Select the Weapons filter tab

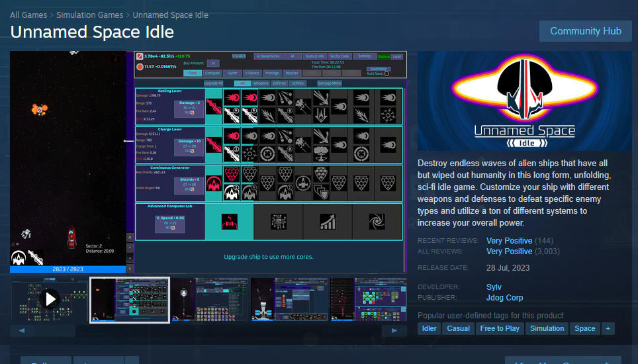pyautogui.click(x=261, y=83)
